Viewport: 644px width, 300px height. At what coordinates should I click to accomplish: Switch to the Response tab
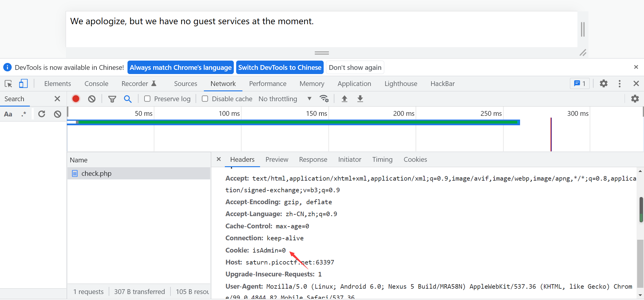(x=313, y=159)
